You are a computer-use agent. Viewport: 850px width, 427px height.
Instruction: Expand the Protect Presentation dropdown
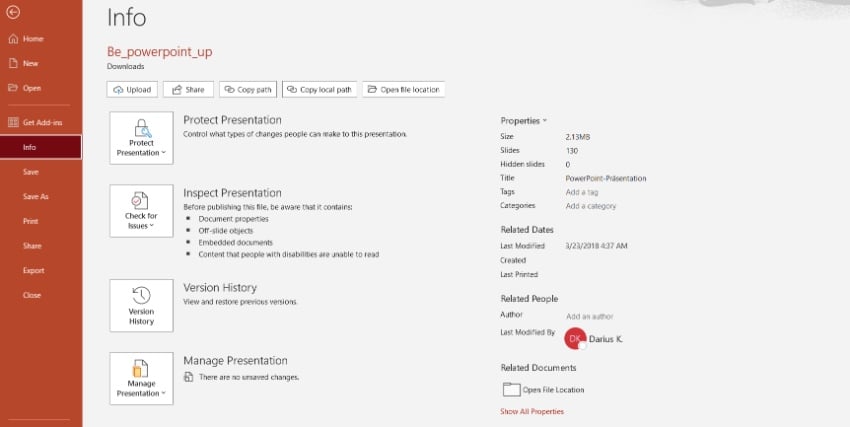click(141, 138)
